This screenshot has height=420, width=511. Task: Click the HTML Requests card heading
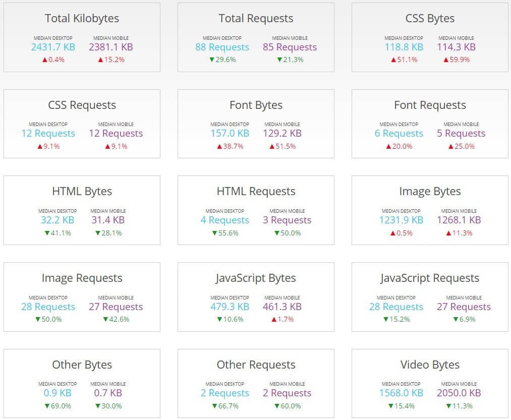point(256,192)
